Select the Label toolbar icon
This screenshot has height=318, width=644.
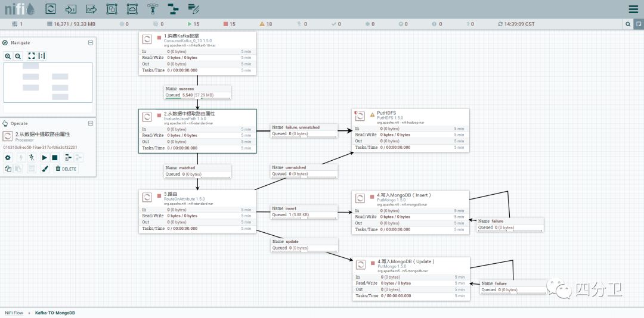[193, 9]
